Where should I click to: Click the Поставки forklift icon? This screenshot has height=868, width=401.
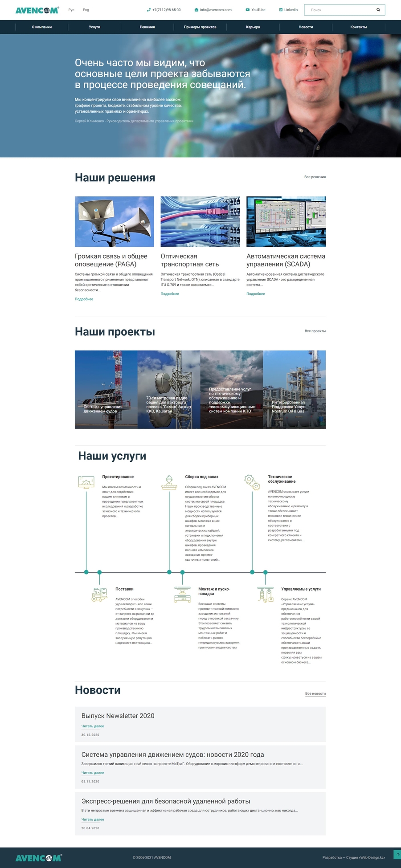click(x=99, y=595)
